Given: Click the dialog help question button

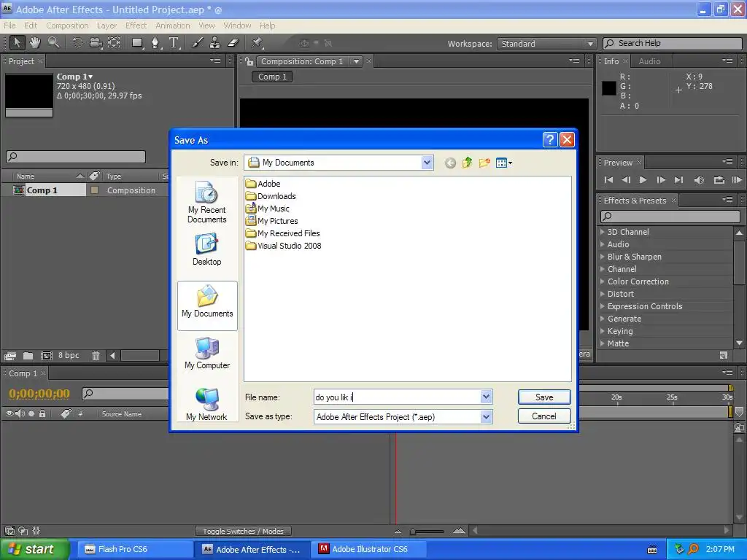Looking at the screenshot, I should [550, 139].
